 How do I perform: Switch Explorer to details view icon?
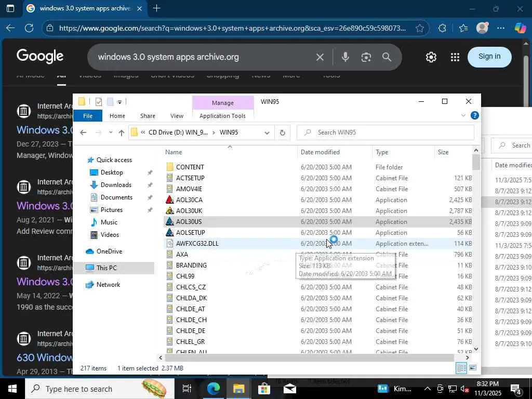point(461,368)
